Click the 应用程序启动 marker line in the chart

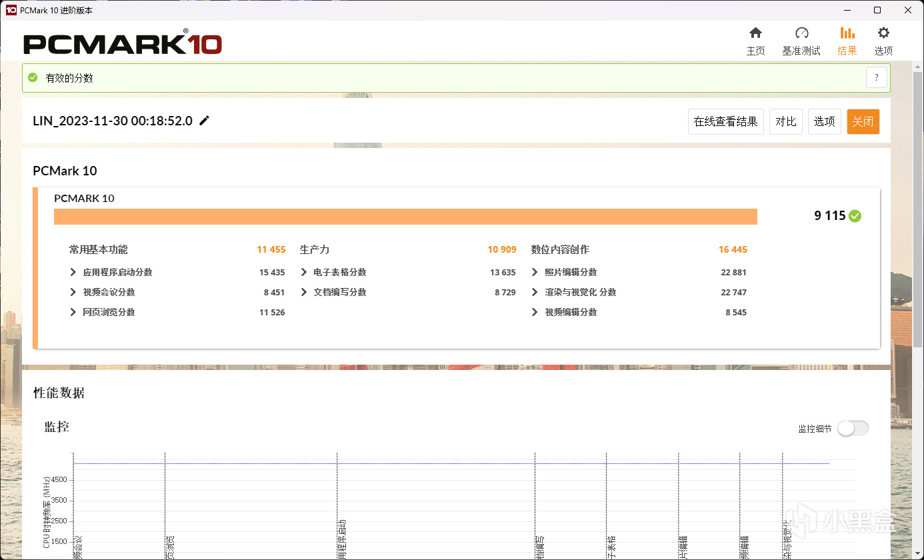pyautogui.click(x=337, y=505)
